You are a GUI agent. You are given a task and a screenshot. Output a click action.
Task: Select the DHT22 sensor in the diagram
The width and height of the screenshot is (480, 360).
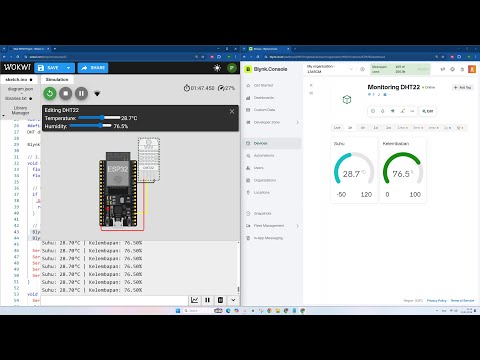149,159
